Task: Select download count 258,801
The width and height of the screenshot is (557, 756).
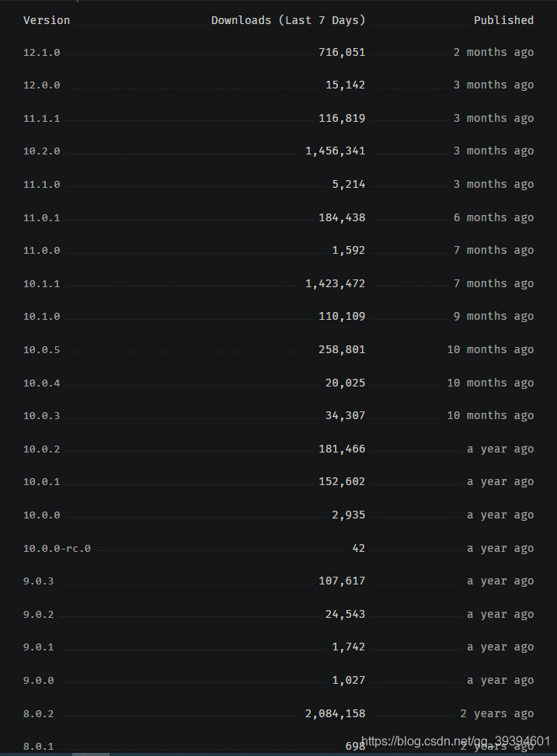Action: pyautogui.click(x=342, y=349)
